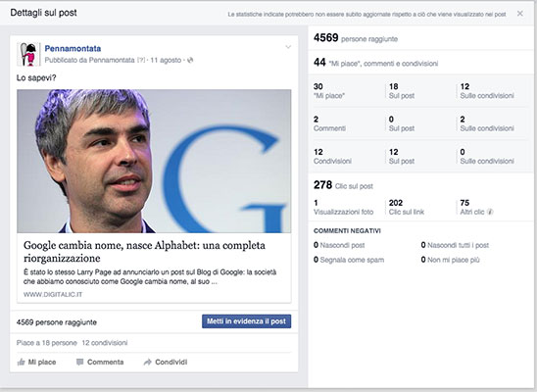Click the 4569 persone raggiunte text under the post
The height and width of the screenshot is (392, 537).
point(57,322)
